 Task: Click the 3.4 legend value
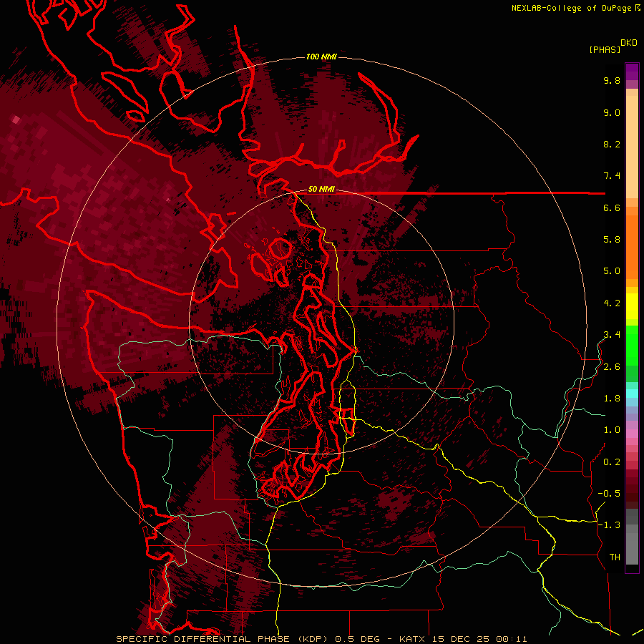pyautogui.click(x=612, y=335)
